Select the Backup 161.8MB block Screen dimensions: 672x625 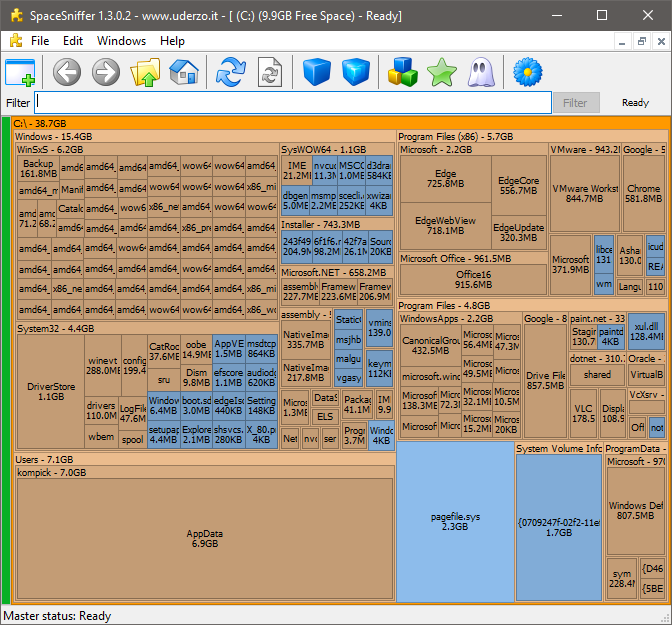(x=38, y=168)
